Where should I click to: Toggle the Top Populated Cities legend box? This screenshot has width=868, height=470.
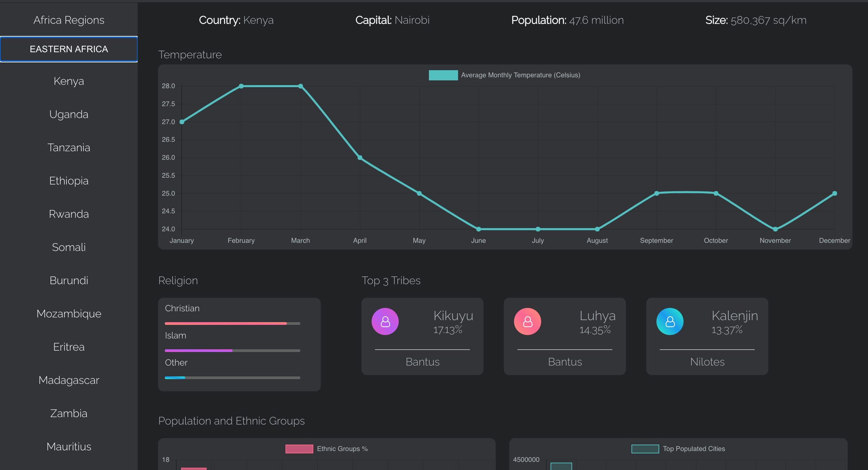[x=645, y=449]
